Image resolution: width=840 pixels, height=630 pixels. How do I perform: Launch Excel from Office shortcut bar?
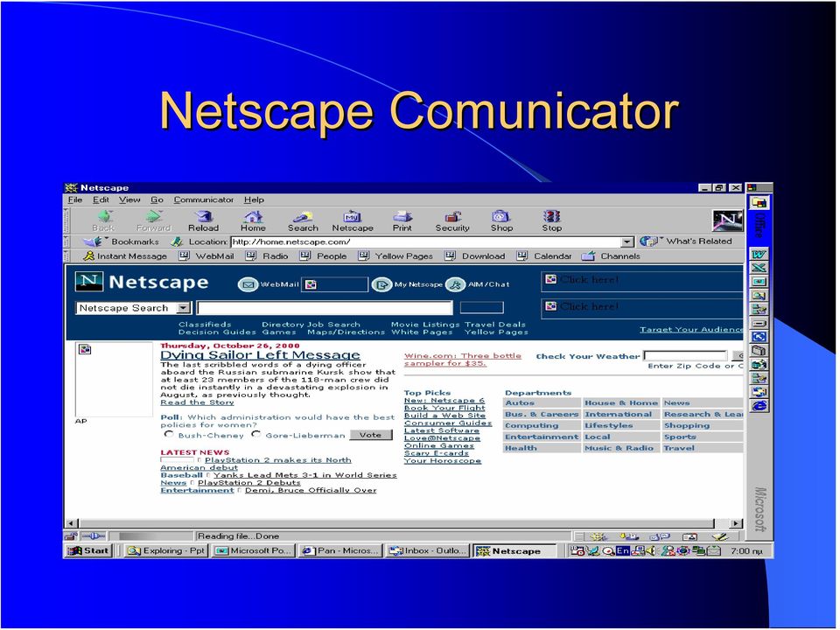759,268
